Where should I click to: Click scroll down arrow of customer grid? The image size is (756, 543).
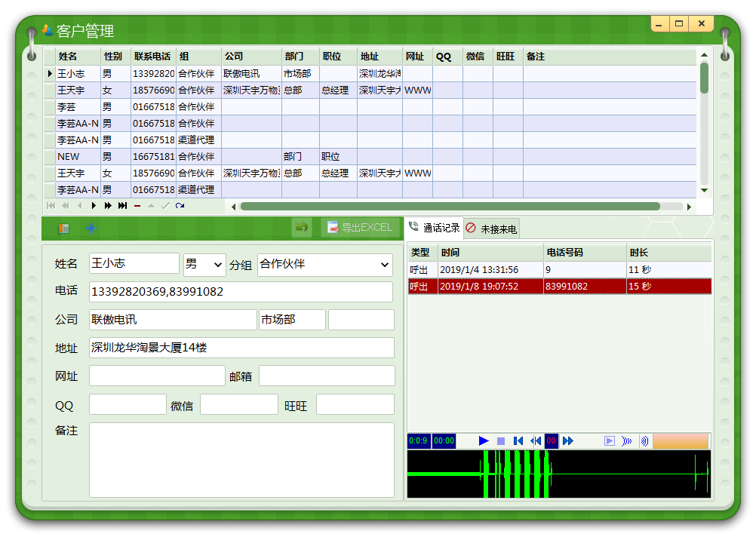704,190
